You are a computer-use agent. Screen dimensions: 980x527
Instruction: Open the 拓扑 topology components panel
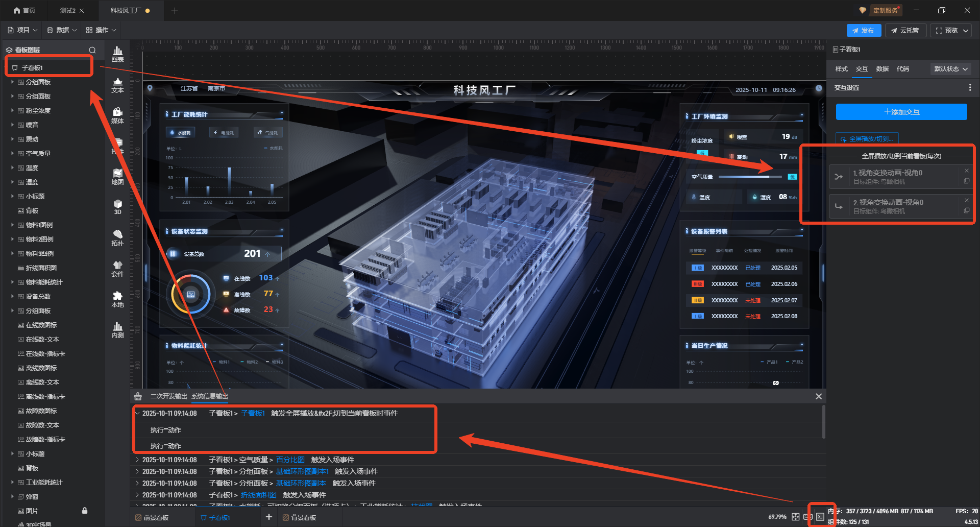(117, 237)
